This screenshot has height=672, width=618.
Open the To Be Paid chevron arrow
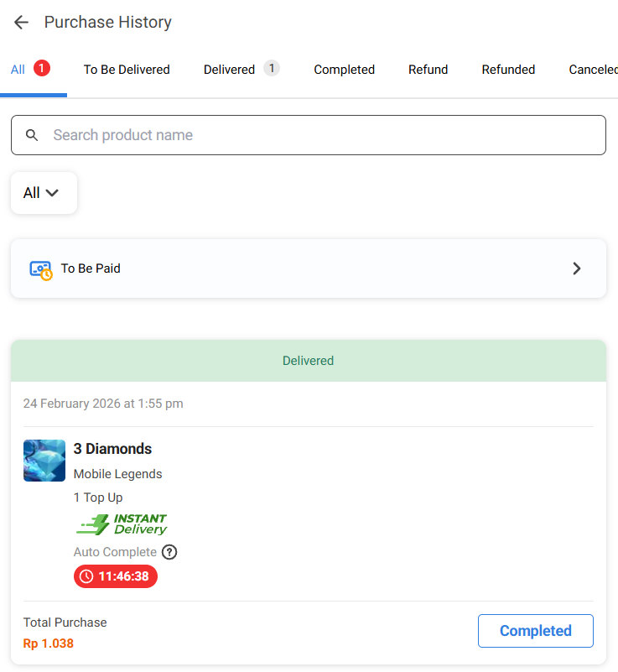point(576,268)
